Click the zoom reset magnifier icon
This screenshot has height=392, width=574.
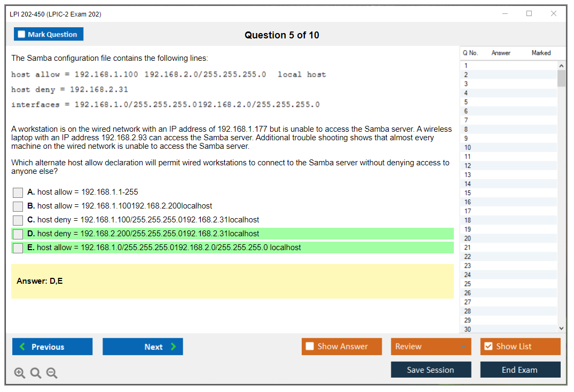[x=36, y=373]
